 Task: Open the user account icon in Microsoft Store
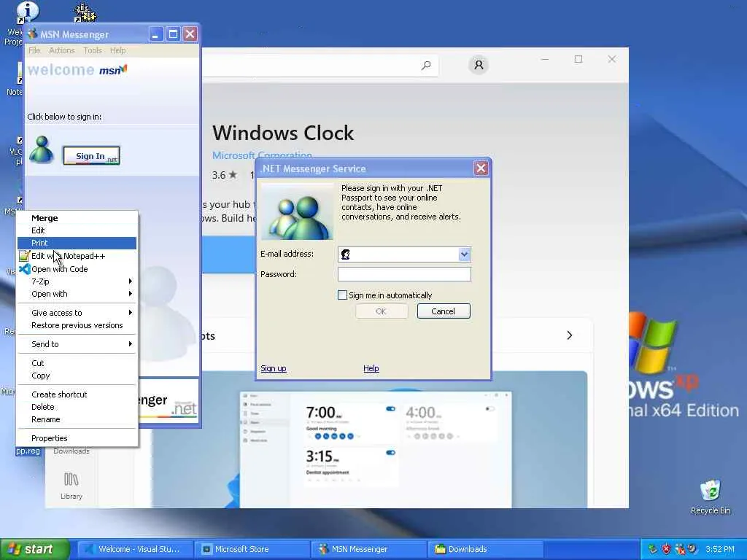tap(479, 65)
